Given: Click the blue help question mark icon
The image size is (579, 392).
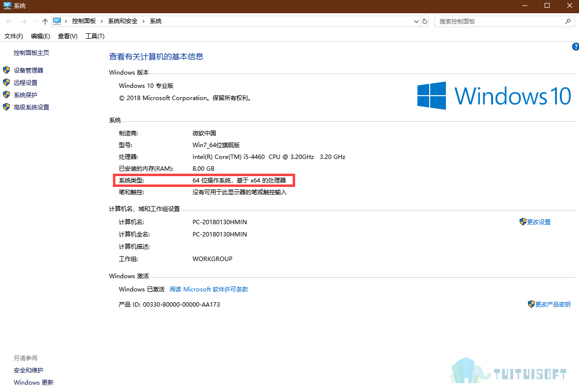Looking at the screenshot, I should tap(575, 47).
